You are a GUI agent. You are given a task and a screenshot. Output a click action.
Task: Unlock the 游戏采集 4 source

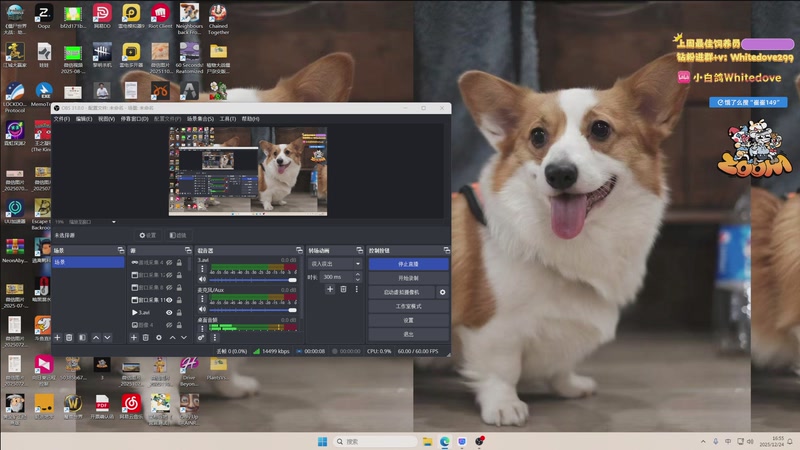[179, 263]
